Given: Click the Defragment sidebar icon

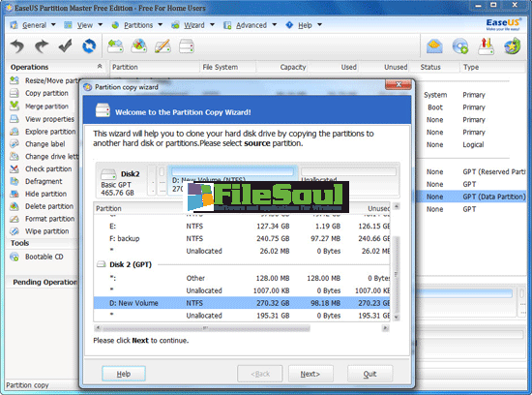Looking at the screenshot, I should (x=15, y=181).
